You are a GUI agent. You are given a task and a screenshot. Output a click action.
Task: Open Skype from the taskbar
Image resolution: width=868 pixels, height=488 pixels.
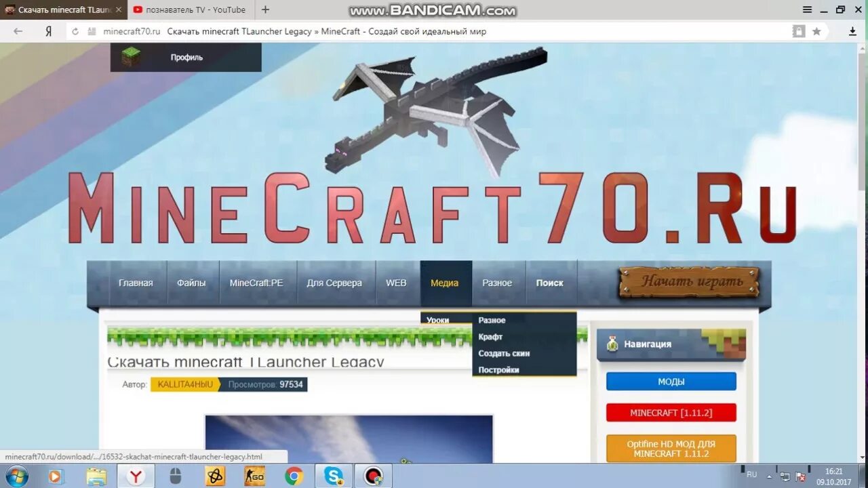[333, 476]
